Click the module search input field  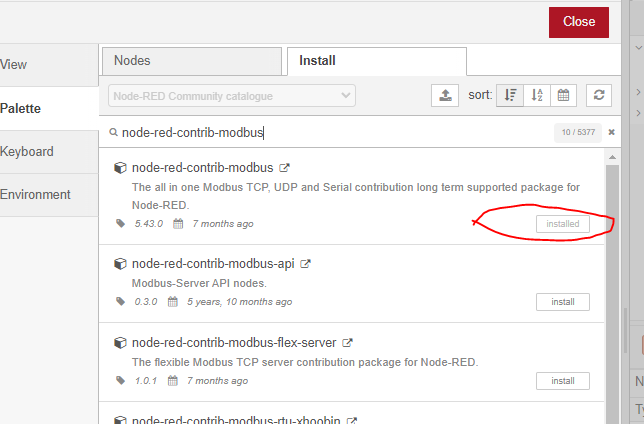[330, 132]
